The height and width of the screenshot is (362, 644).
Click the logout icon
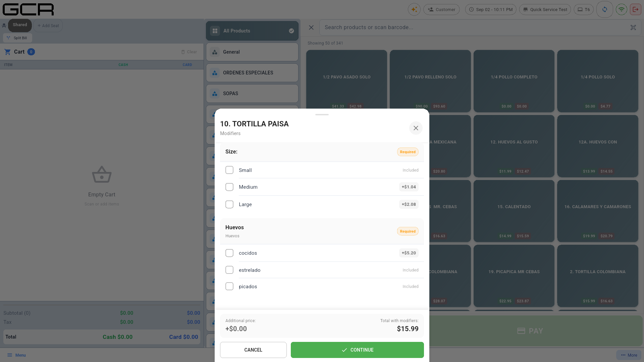click(636, 9)
